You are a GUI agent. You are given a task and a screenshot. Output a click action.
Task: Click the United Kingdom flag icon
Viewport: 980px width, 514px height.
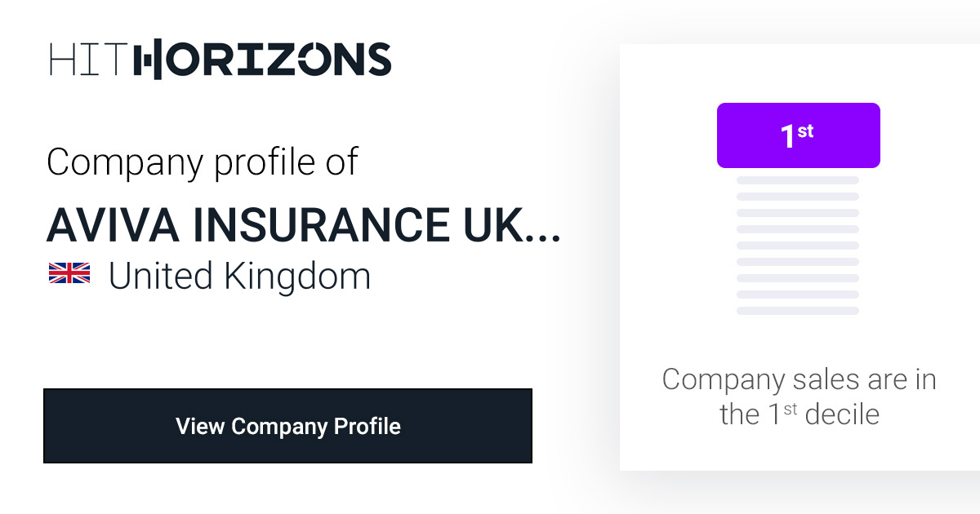click(x=69, y=274)
